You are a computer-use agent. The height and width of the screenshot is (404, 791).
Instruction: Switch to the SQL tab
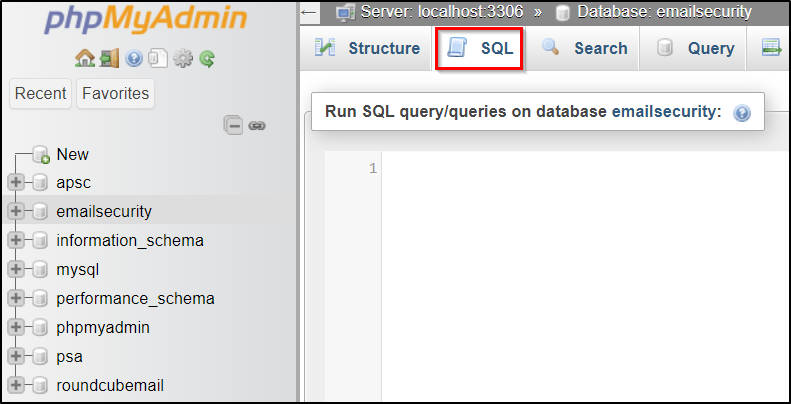pyautogui.click(x=479, y=48)
